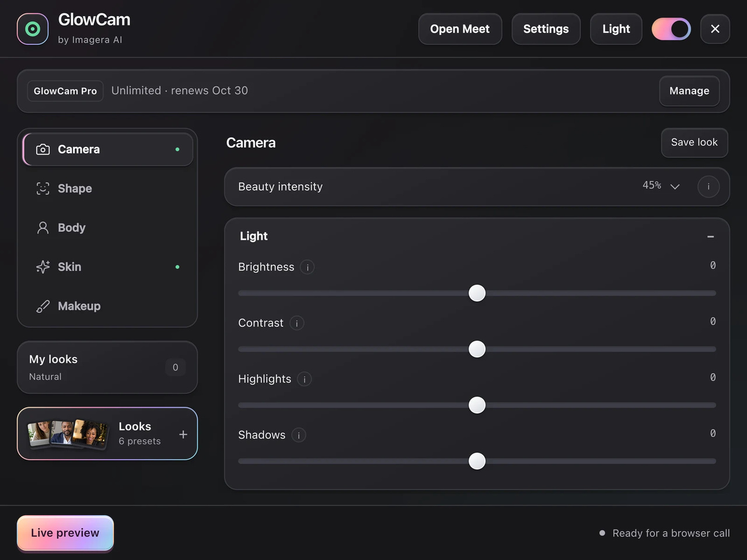Show Highlights info tooltip icon
The height and width of the screenshot is (560, 747).
304,379
